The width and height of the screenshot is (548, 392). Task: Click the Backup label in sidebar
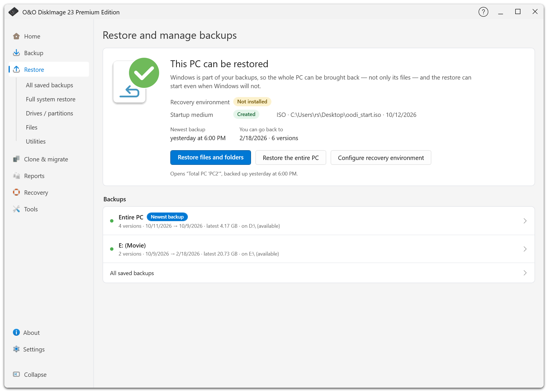(34, 53)
